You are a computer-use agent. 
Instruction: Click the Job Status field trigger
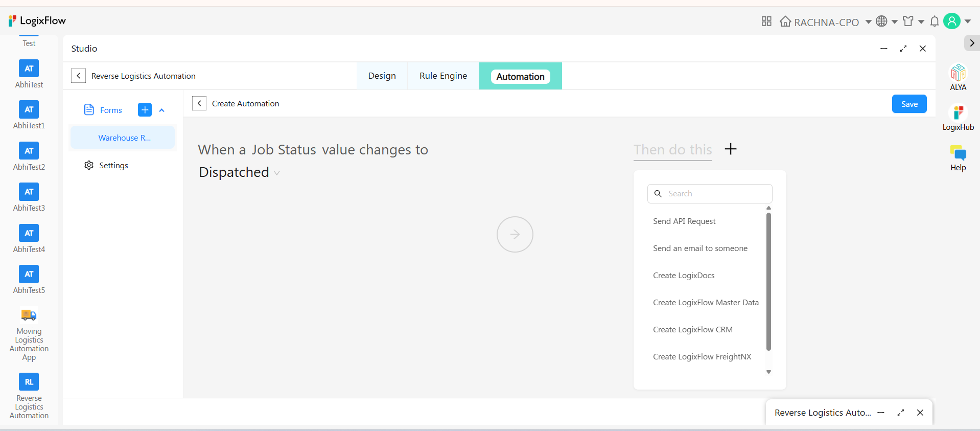click(x=284, y=150)
